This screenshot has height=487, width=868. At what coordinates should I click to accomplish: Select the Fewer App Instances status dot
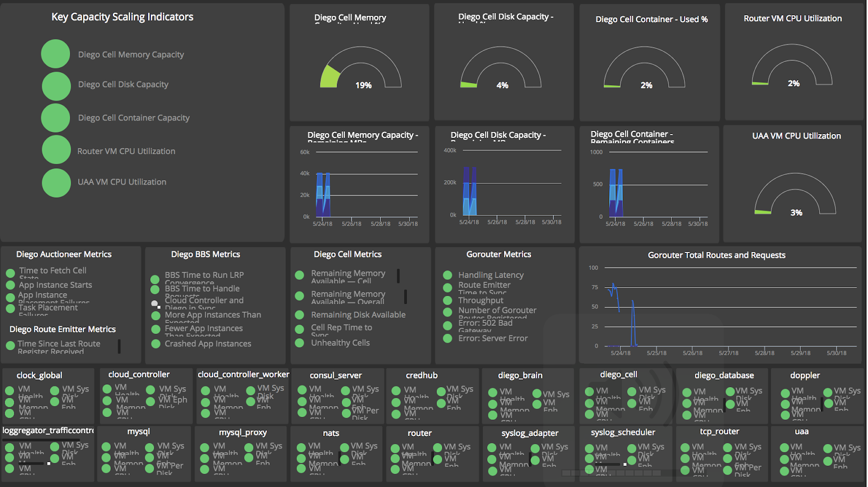pos(156,329)
